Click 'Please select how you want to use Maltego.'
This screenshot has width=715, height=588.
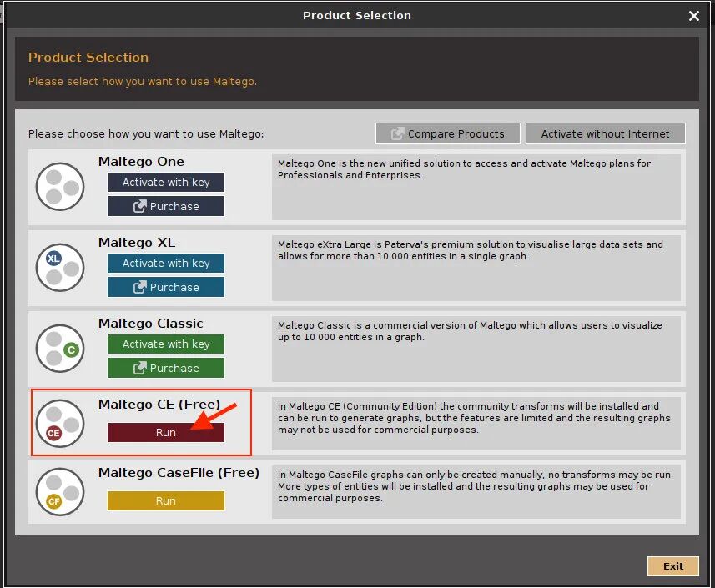point(143,82)
